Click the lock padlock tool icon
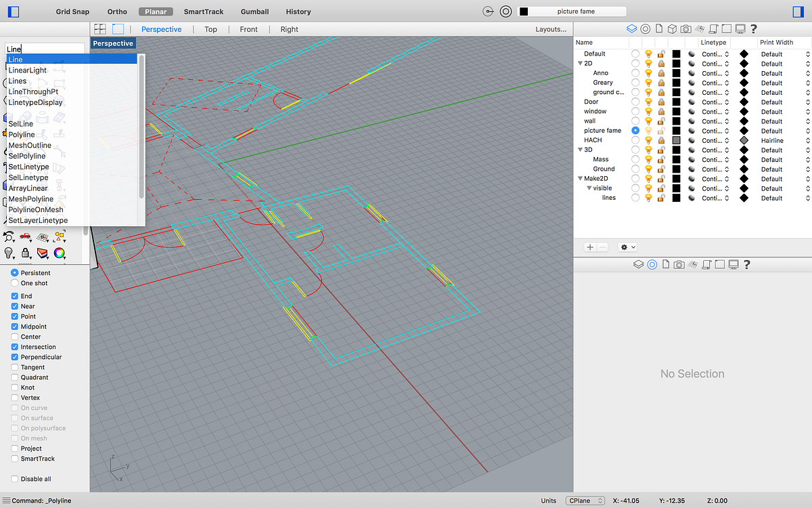812x508 pixels. coord(25,253)
